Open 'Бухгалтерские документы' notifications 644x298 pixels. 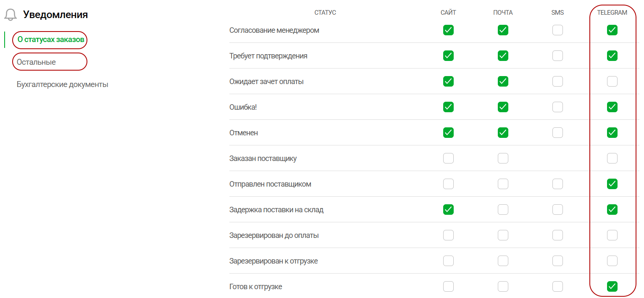pos(63,84)
